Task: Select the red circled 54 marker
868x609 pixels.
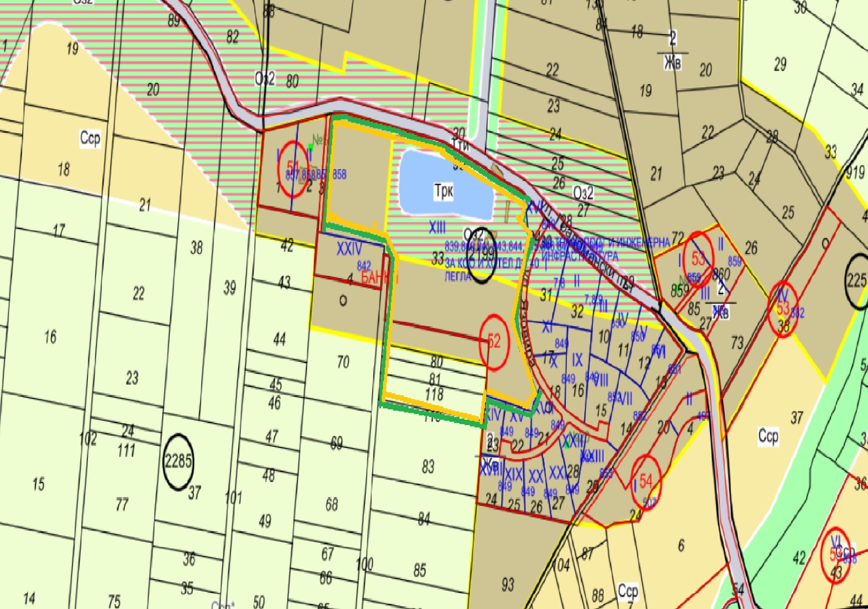Action: (645, 480)
